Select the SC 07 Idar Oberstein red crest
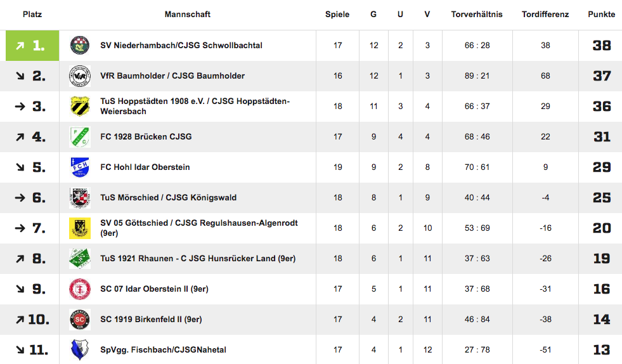The width and height of the screenshot is (622, 364). coord(80,289)
